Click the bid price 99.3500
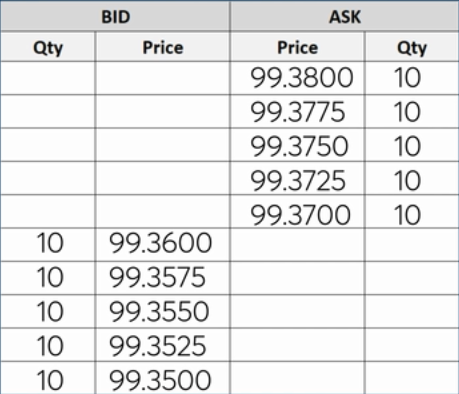 (x=160, y=380)
